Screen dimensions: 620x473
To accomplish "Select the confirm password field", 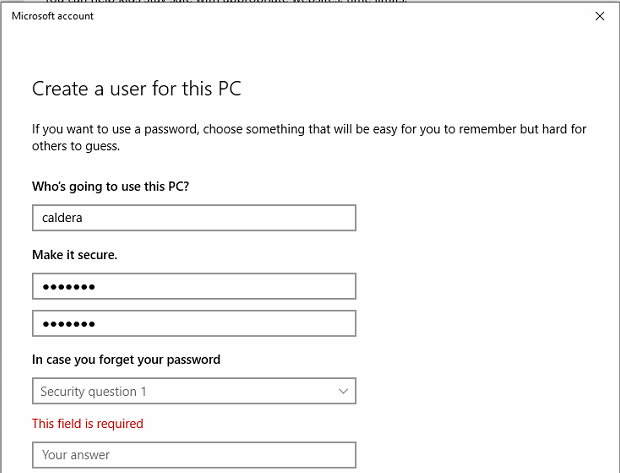I will click(194, 324).
